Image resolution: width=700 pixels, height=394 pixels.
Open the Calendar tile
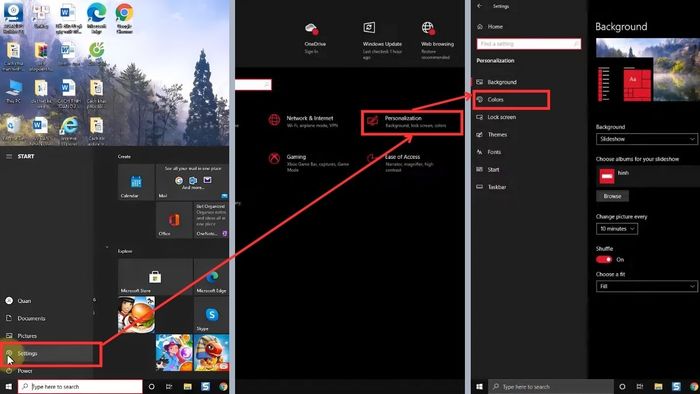136,182
